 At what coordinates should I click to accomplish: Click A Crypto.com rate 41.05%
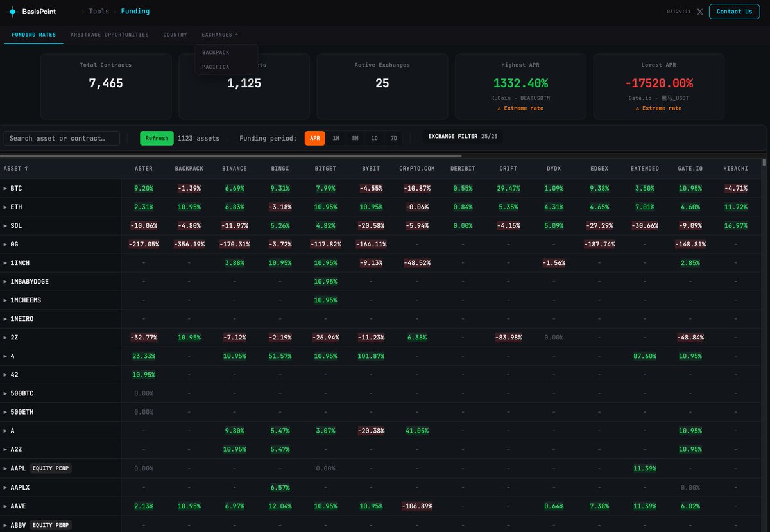[x=417, y=431]
